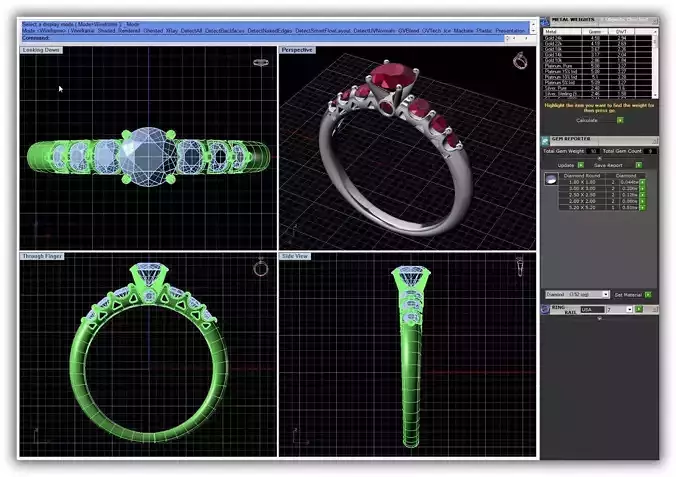Click green button on 2.00 X 2.00 row

coord(642,201)
